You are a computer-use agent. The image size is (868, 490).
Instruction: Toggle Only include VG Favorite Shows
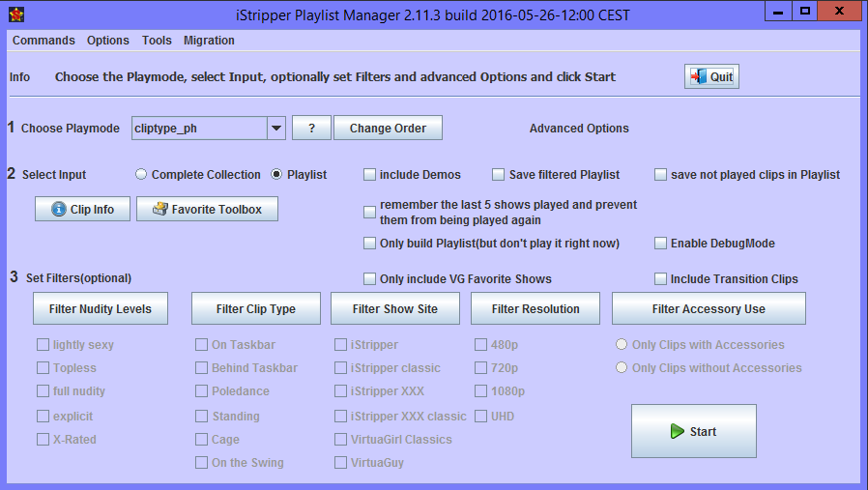[370, 279]
